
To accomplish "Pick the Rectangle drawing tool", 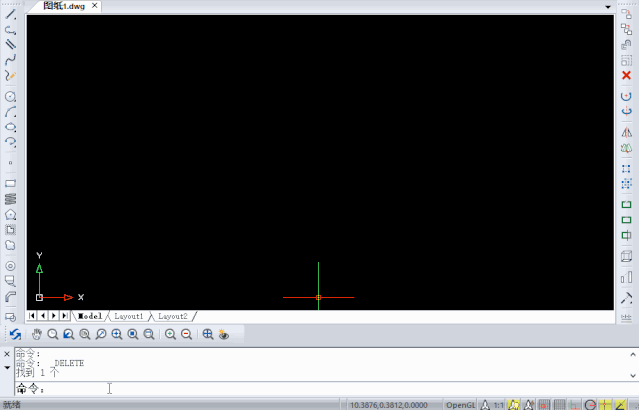I will (x=11, y=183).
